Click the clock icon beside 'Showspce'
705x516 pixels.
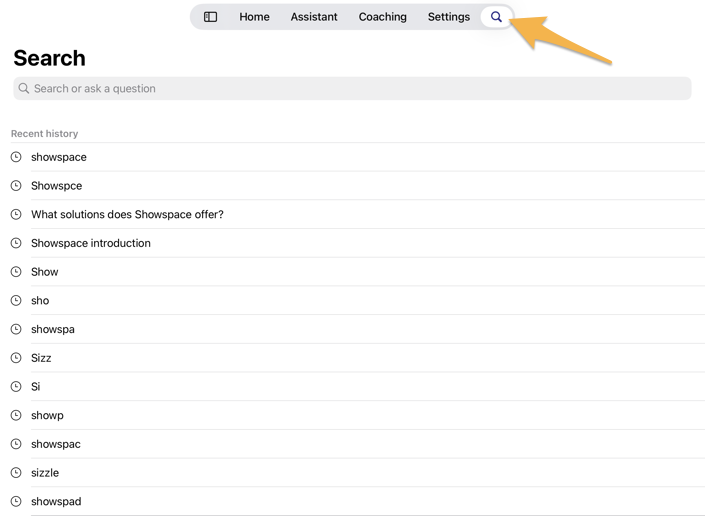[16, 186]
